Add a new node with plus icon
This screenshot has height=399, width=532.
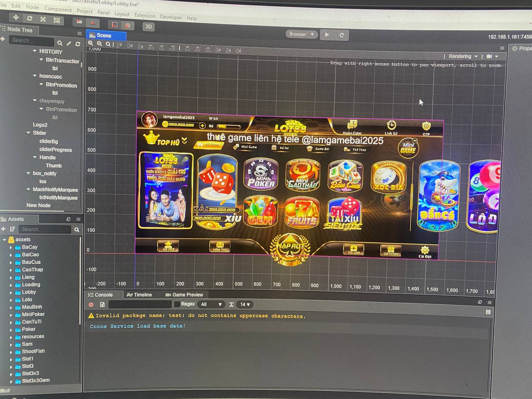pos(2,39)
